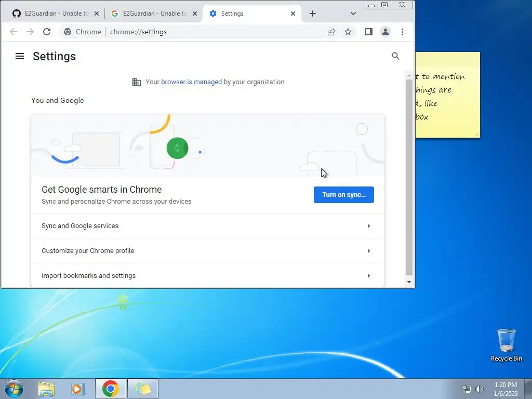Share this page via the share icon

(331, 32)
